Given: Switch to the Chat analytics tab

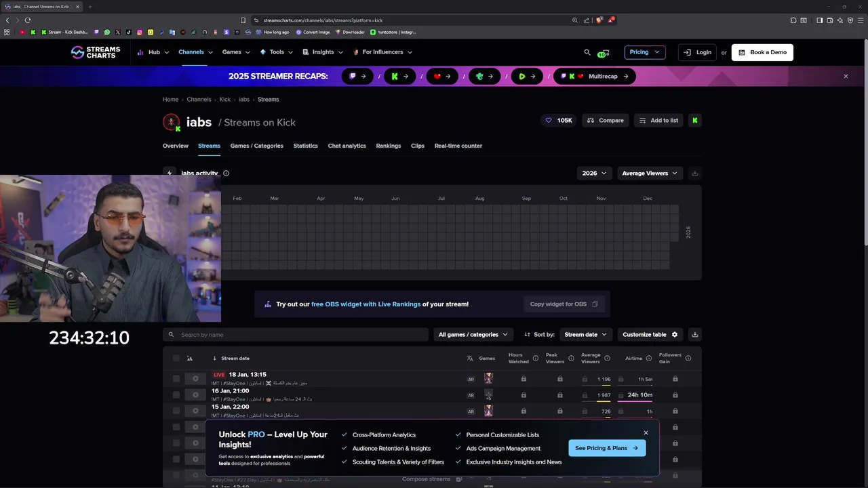Looking at the screenshot, I should click(x=347, y=146).
